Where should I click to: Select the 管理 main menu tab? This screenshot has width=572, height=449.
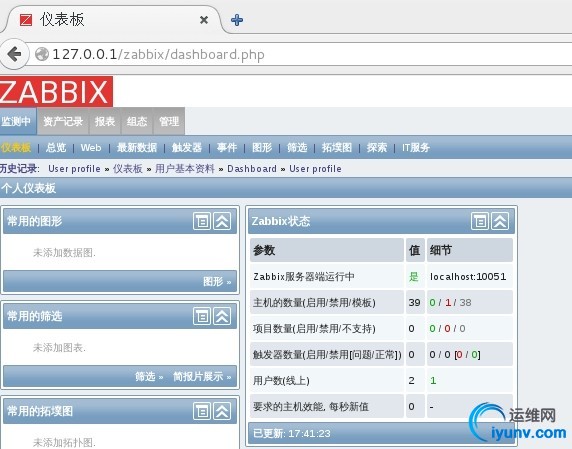click(169, 121)
